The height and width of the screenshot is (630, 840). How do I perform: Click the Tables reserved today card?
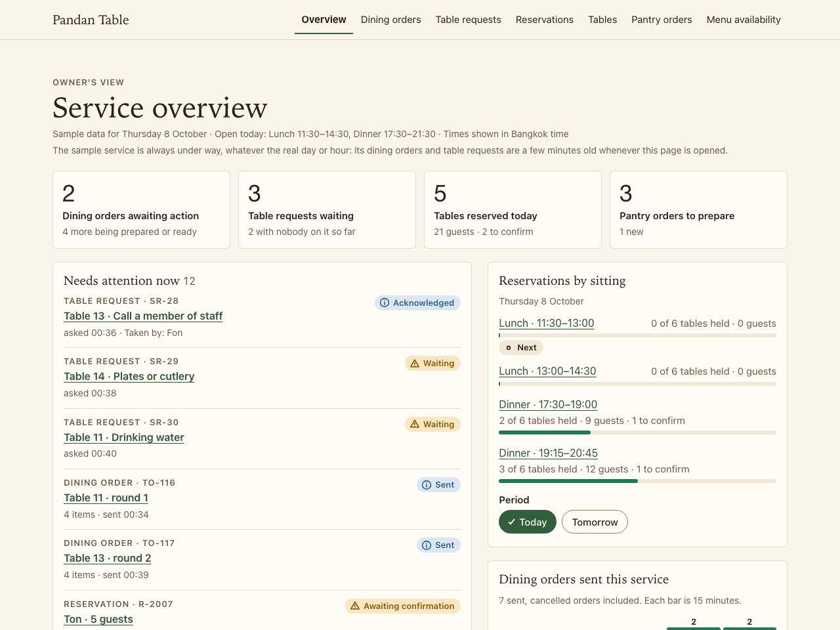pos(513,210)
